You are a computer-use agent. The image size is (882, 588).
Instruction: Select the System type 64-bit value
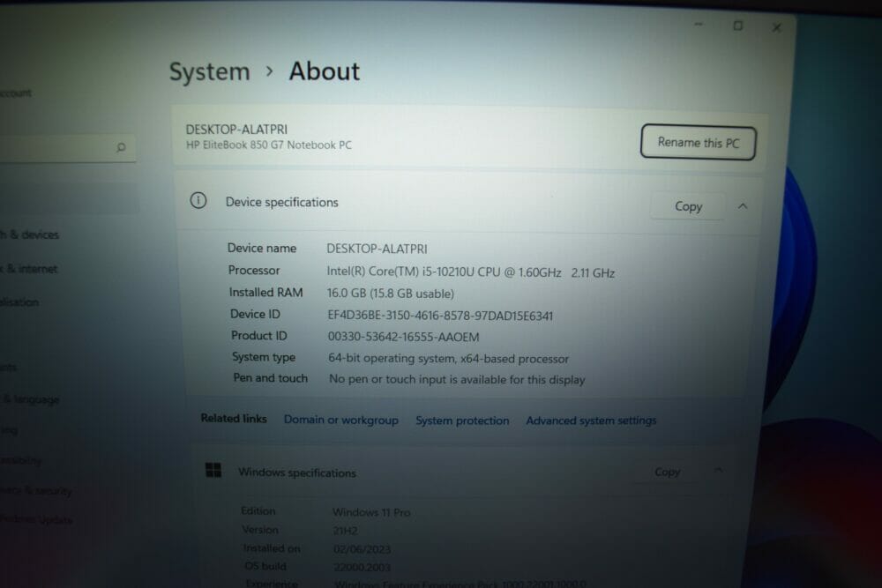(448, 358)
